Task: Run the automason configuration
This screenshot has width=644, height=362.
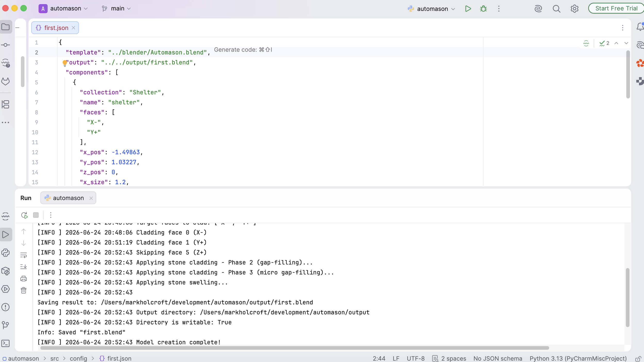Action: [x=468, y=9]
